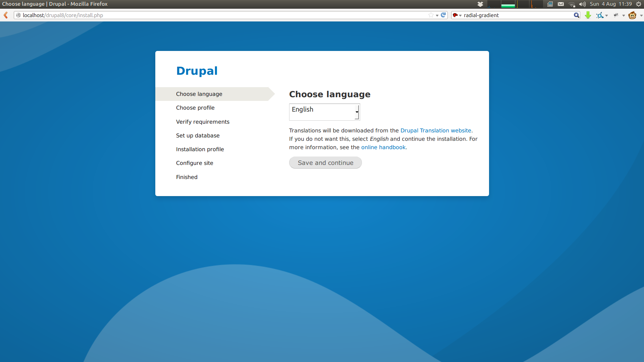Screen dimensions: 644x362
Task: Expand the Greasemonkey dropdown arrow
Action: click(641, 15)
